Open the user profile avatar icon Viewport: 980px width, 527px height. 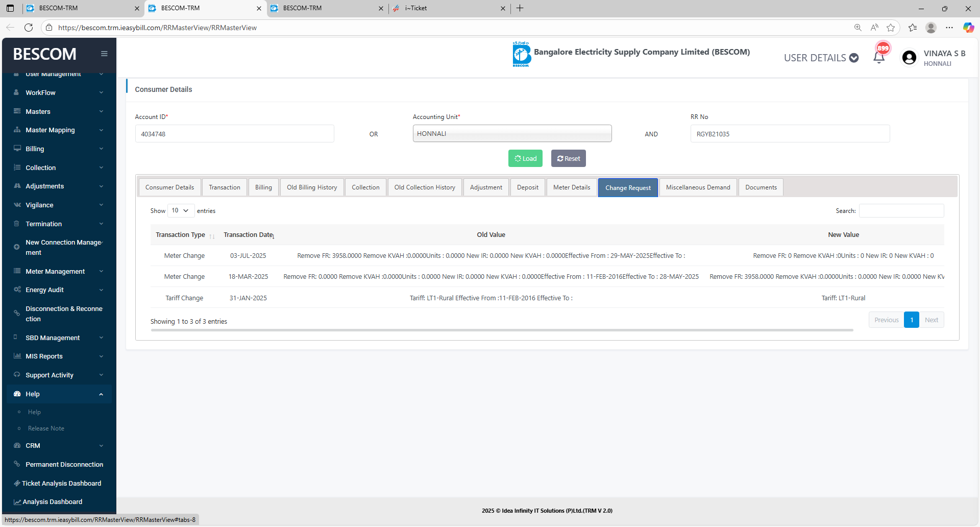(909, 58)
